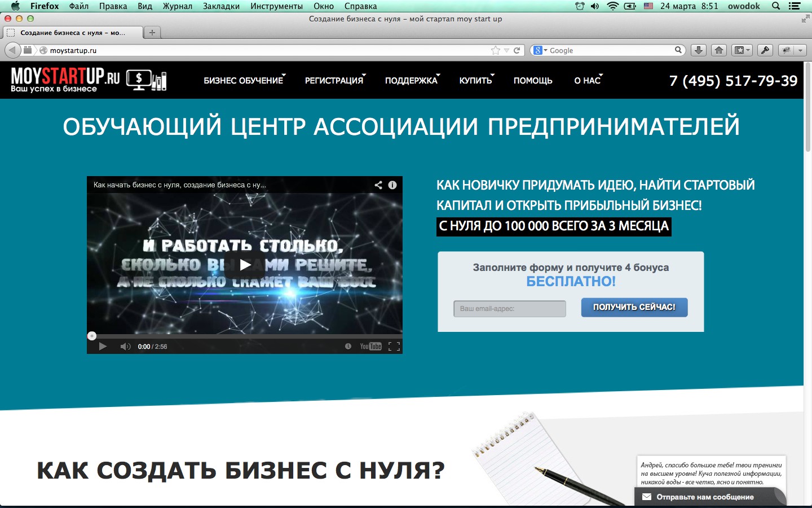The image size is (812, 508).
Task: Click the phone number 7 (495) 517-79-39
Action: pos(734,81)
